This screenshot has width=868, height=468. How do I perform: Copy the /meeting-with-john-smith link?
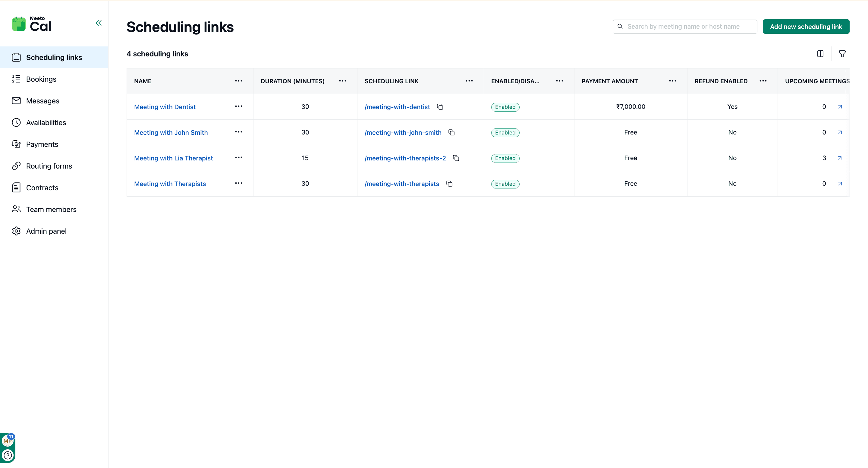tap(451, 132)
